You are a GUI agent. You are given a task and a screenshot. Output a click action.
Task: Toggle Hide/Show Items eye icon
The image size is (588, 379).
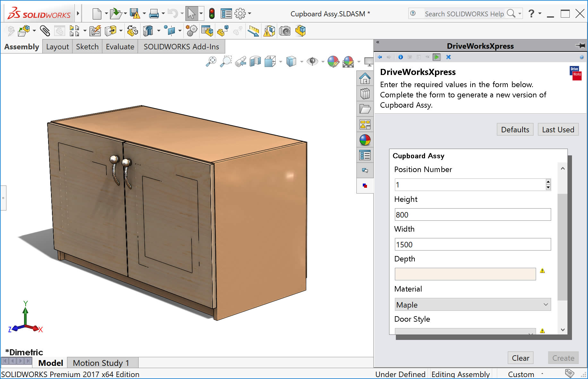pos(312,61)
